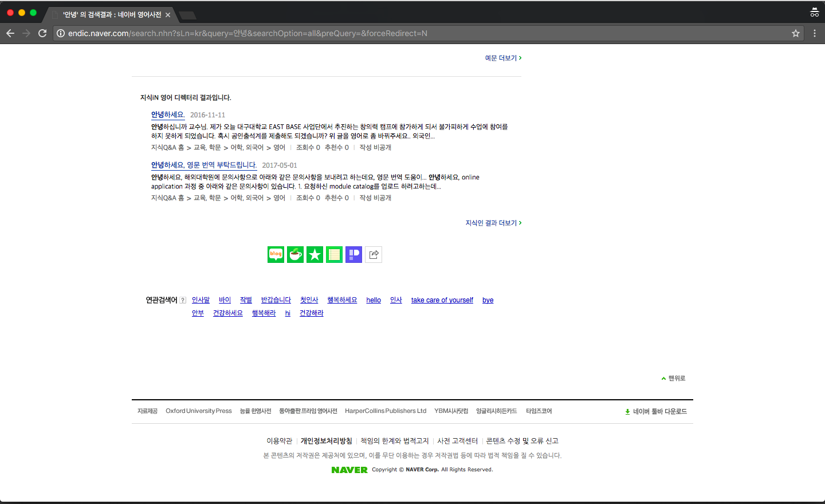Open the external share arrow icon
This screenshot has height=504, width=825.
[x=374, y=254]
